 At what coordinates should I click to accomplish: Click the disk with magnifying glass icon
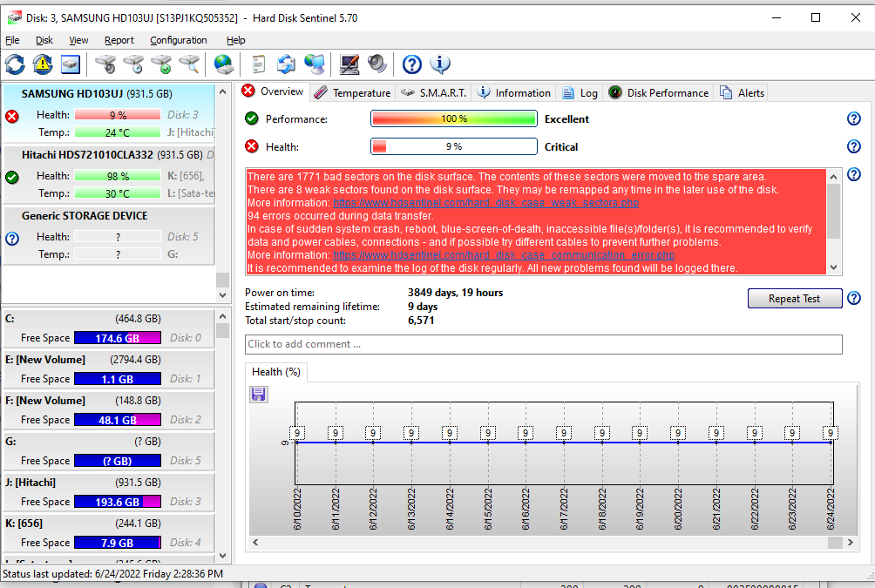(x=189, y=64)
